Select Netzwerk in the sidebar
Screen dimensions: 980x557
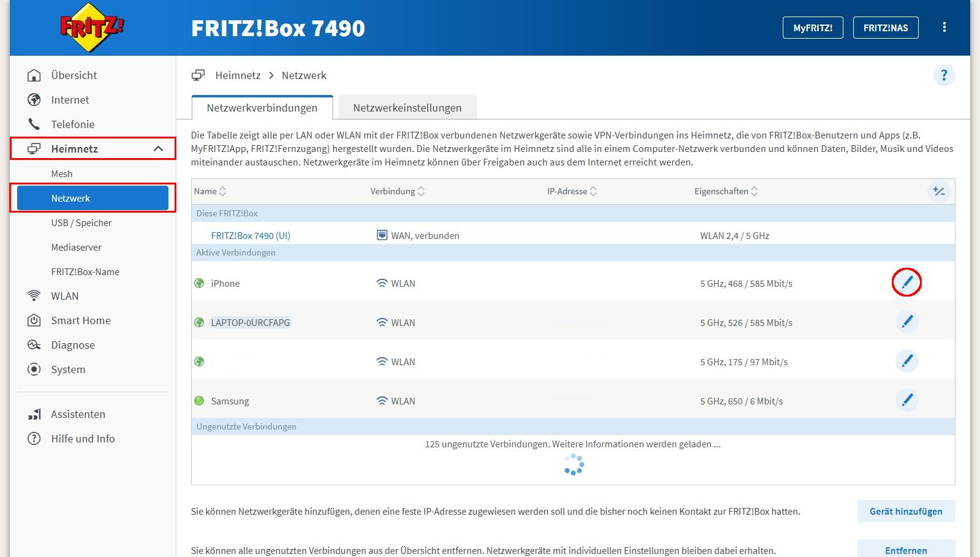(x=92, y=199)
